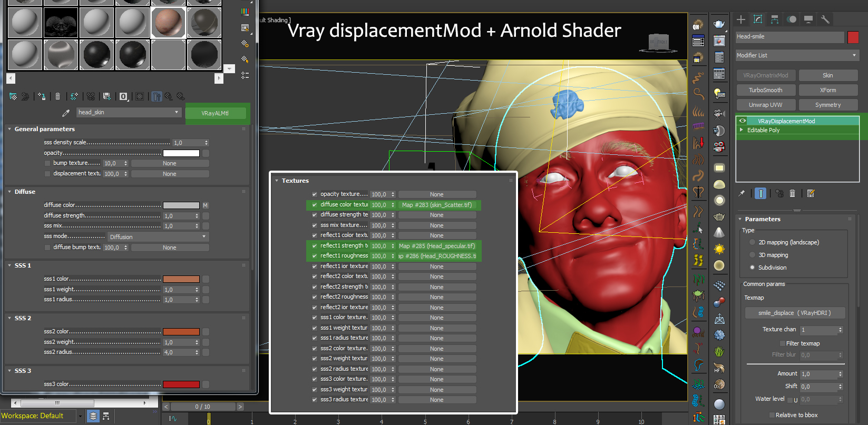This screenshot has width=868, height=425.
Task: Enable the bump texture checkbox
Action: [x=47, y=163]
